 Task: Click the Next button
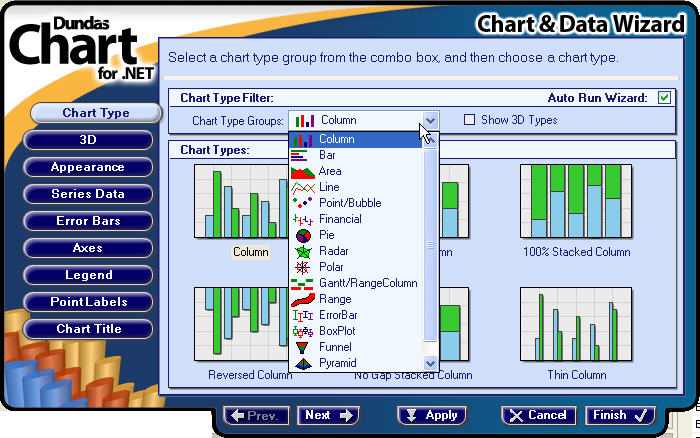328,416
